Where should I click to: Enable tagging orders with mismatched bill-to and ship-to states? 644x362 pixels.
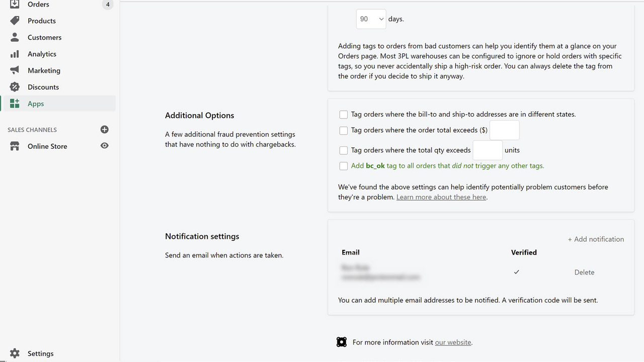tap(344, 115)
